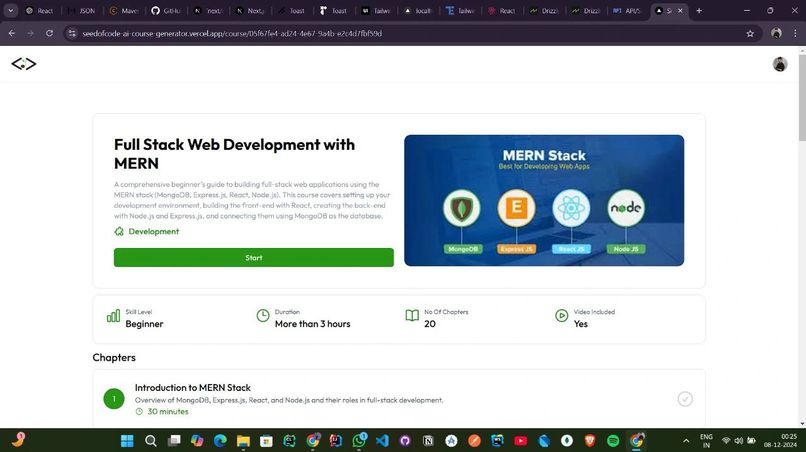
Task: Open Spotify from the taskbar
Action: tap(613, 441)
